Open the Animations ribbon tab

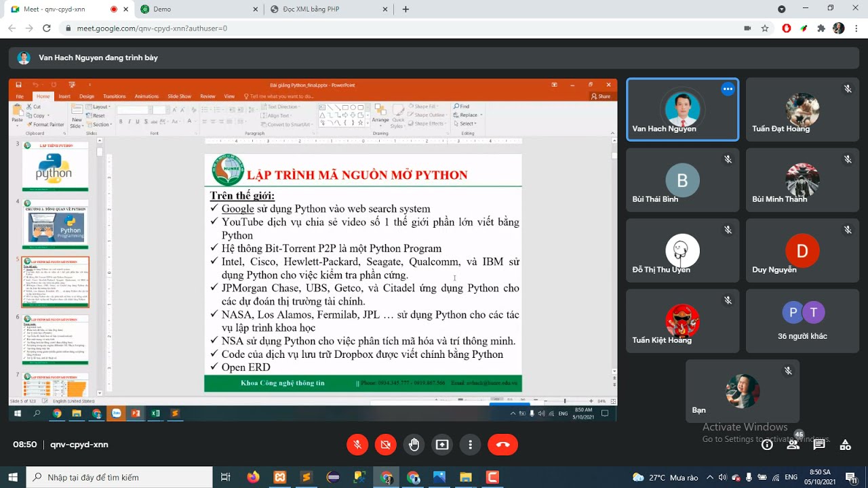(x=146, y=96)
